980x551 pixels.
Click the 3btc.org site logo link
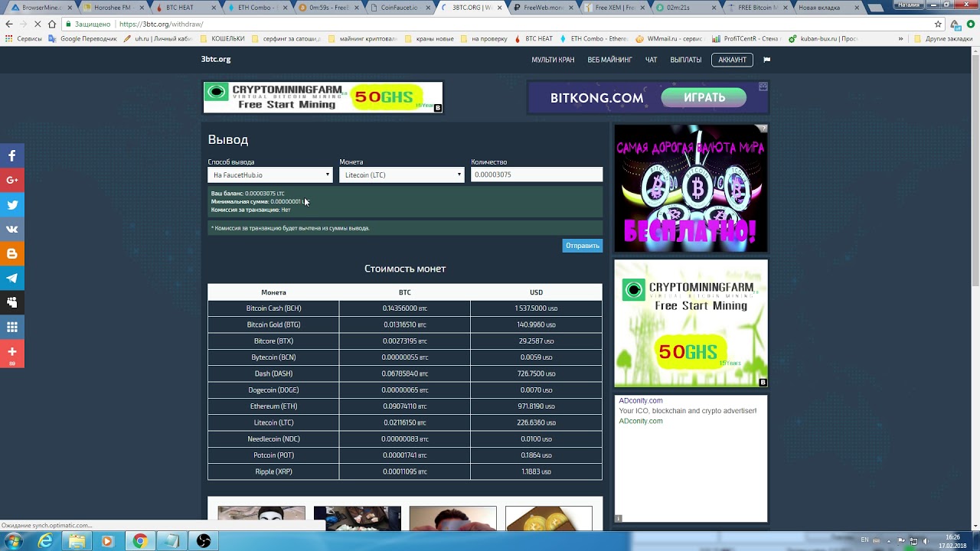pyautogui.click(x=216, y=59)
